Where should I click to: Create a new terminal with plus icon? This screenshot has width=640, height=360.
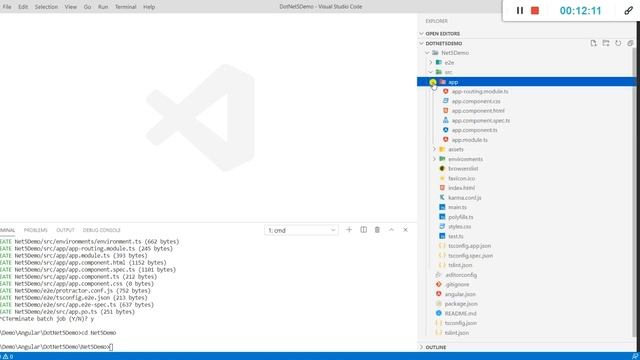click(x=349, y=230)
